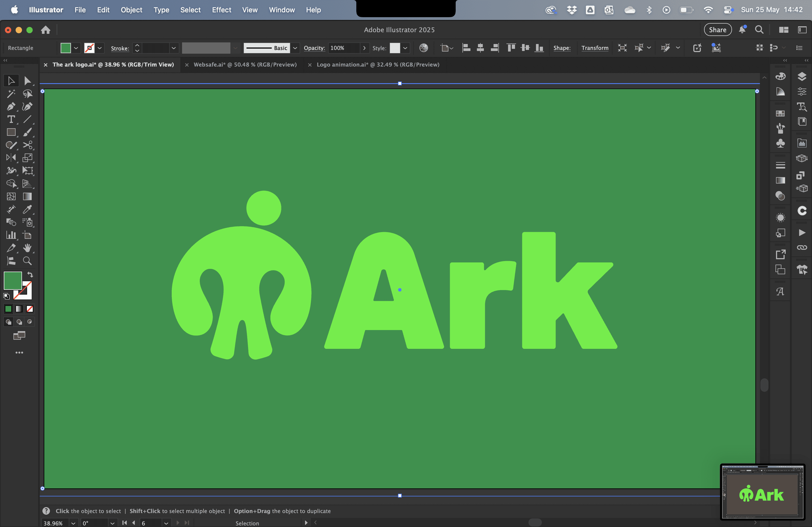
Task: Select the Hand tool
Action: (27, 248)
